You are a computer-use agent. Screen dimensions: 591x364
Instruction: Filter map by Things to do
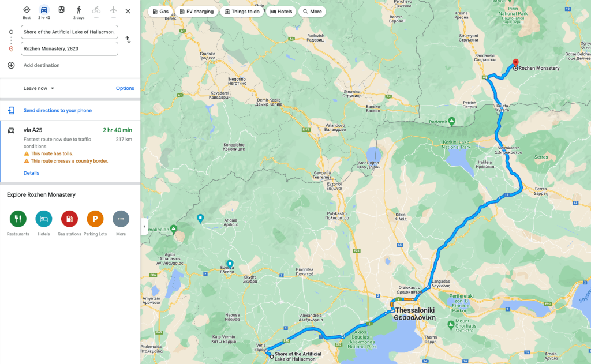tap(242, 12)
